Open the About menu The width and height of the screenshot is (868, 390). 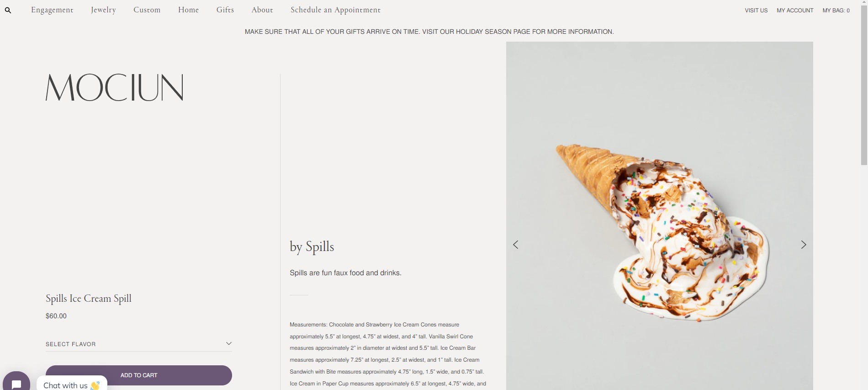pos(262,10)
